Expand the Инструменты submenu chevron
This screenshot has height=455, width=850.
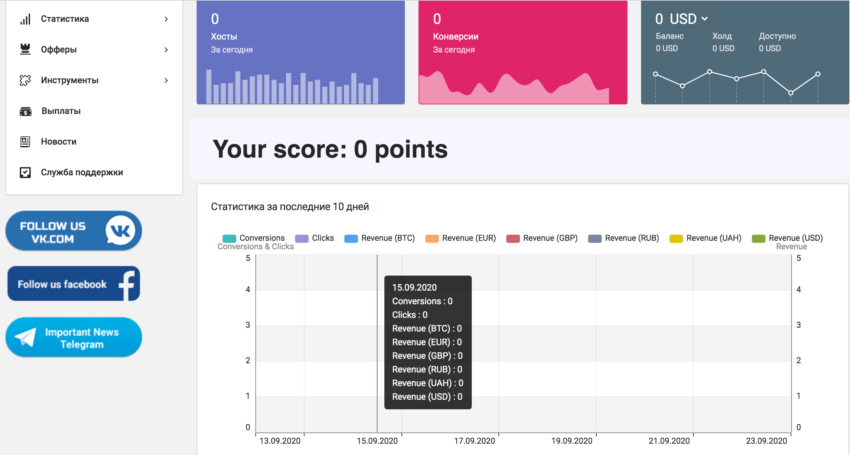(166, 80)
